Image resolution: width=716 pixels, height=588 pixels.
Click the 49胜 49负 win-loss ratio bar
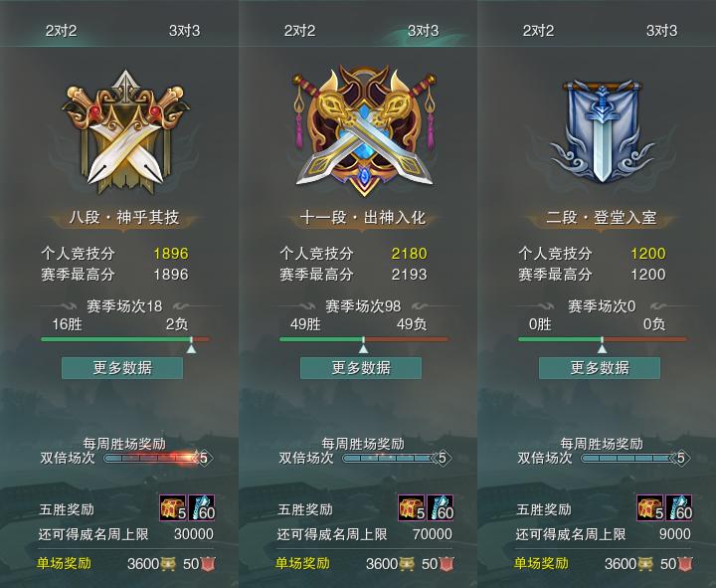(x=364, y=339)
